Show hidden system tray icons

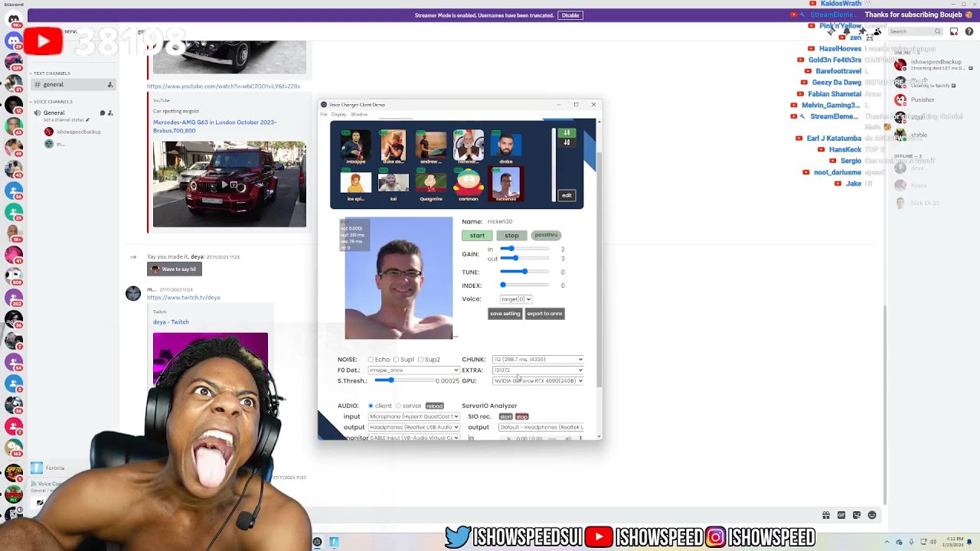(888, 542)
